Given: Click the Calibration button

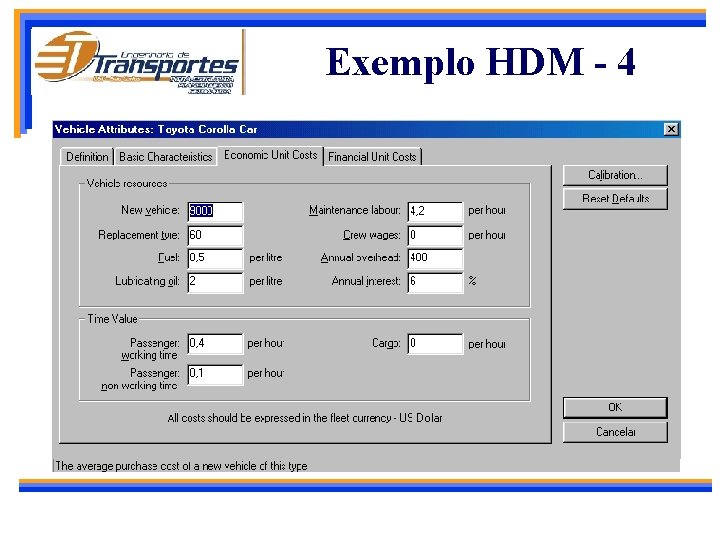Looking at the screenshot, I should (x=615, y=175).
